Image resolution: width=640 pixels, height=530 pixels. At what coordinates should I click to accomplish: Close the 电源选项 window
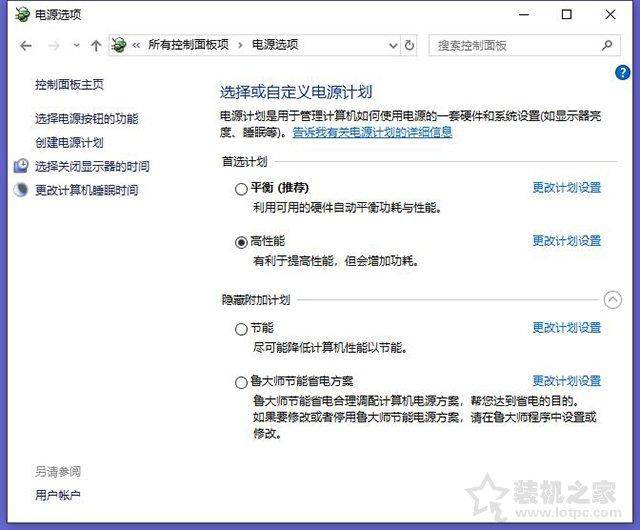(x=610, y=14)
